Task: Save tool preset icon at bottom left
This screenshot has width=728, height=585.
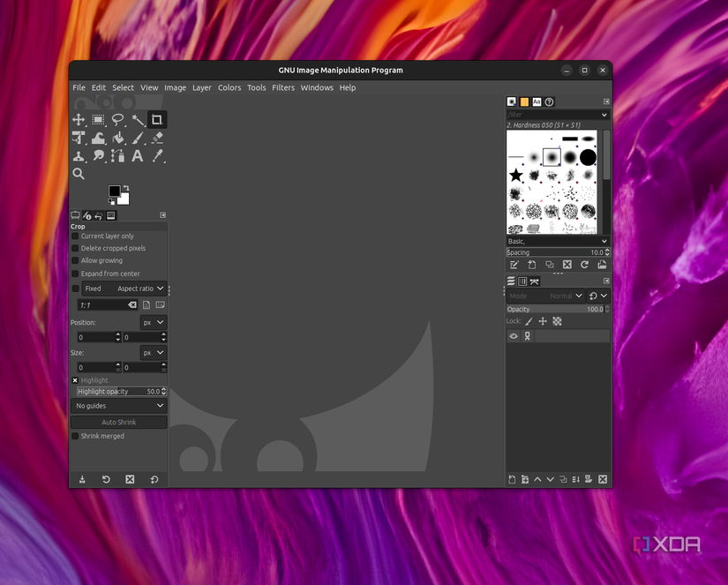Action: tap(82, 480)
